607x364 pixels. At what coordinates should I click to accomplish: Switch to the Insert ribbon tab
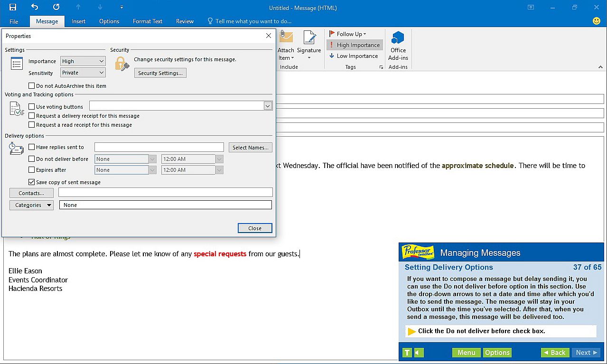(78, 21)
